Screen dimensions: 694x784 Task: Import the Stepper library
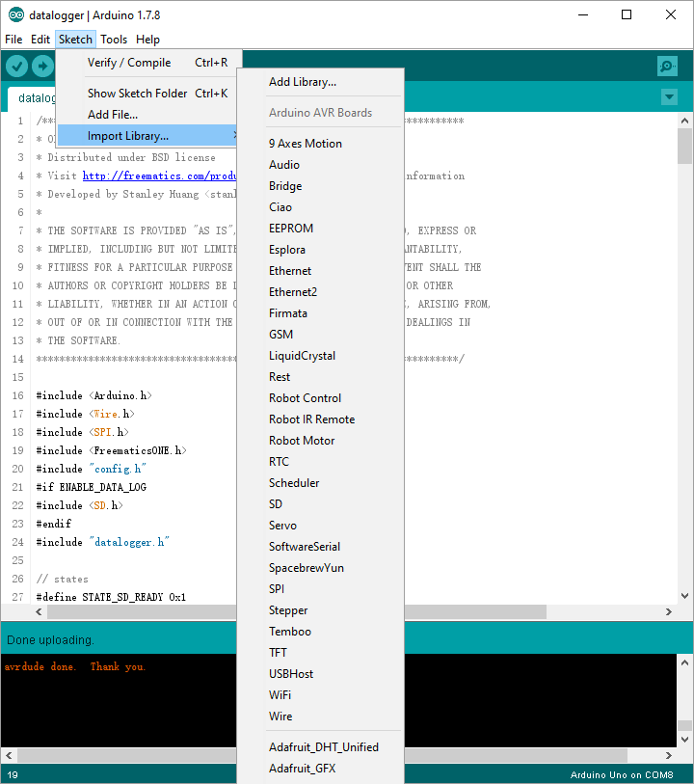click(320, 610)
